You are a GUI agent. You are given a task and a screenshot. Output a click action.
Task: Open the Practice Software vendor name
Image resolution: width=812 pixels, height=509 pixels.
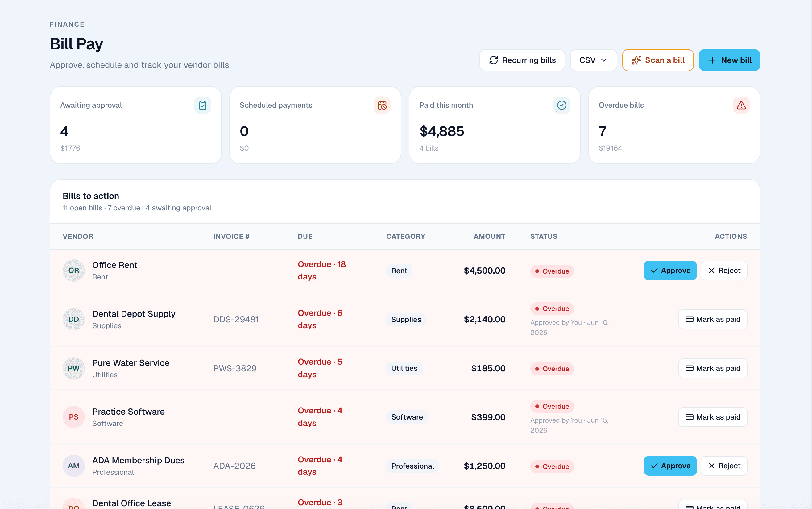point(129,412)
